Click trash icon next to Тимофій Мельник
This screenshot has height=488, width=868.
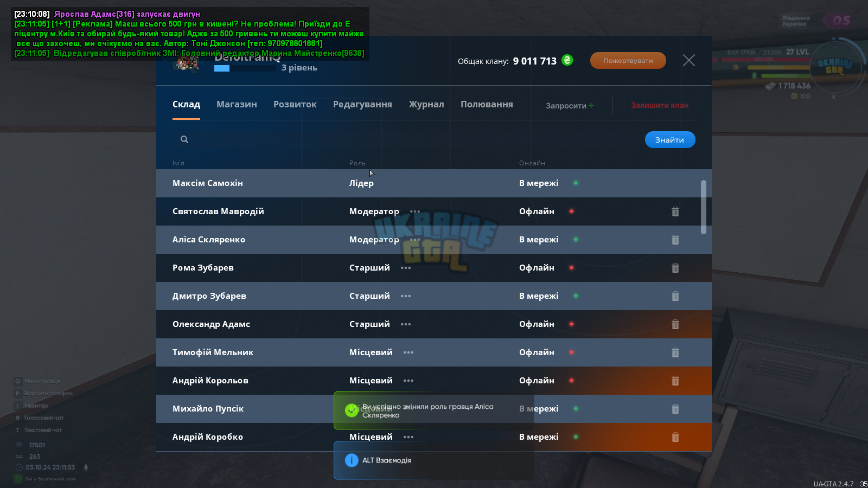coord(675,352)
